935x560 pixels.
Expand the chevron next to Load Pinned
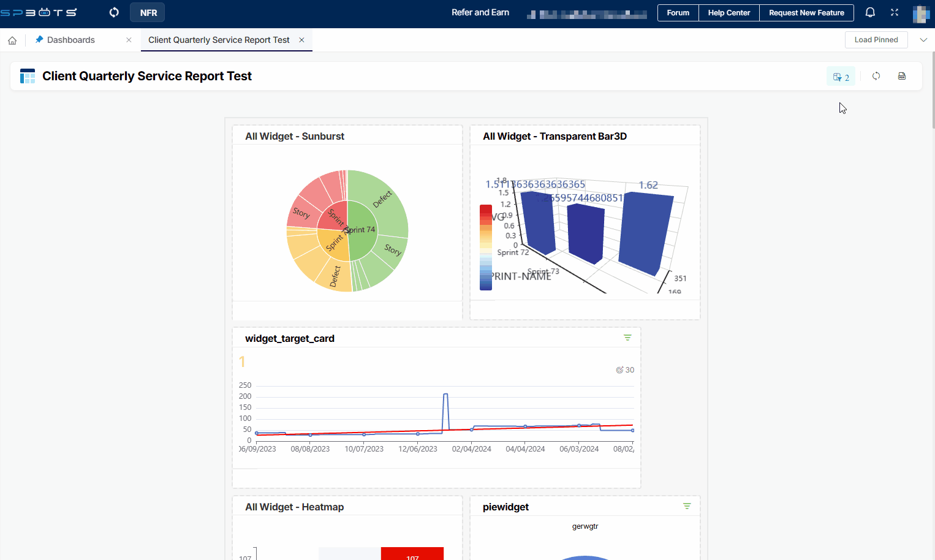pos(923,40)
